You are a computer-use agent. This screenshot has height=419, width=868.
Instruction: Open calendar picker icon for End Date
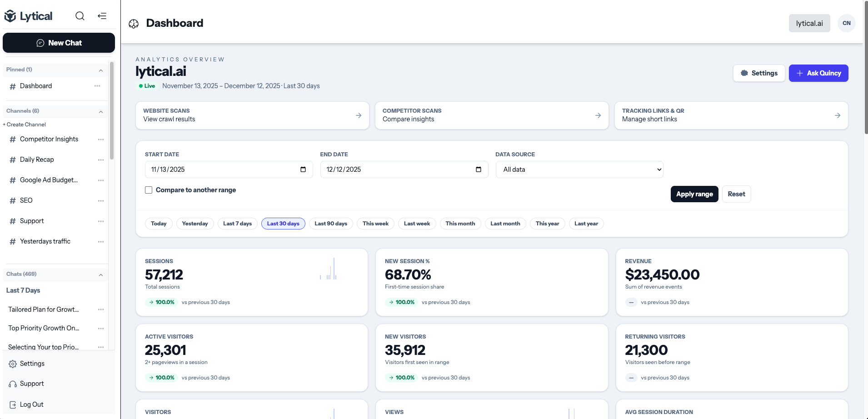coord(479,170)
